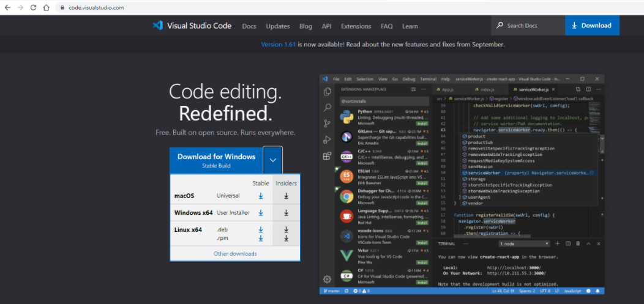
Task: Click the blue Download button in header
Action: click(x=591, y=26)
